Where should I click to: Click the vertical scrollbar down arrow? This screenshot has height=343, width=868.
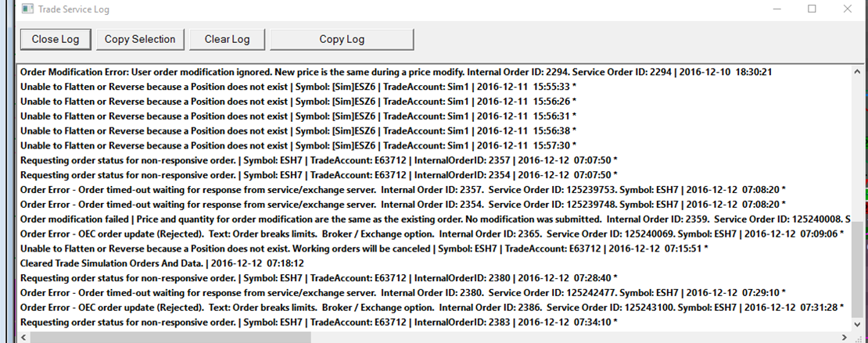click(859, 323)
